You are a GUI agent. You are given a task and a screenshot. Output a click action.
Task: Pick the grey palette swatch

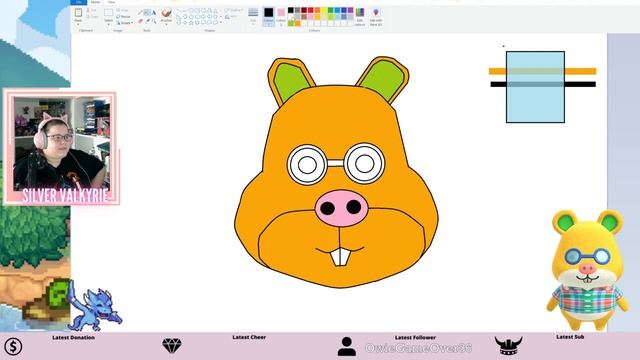click(297, 10)
